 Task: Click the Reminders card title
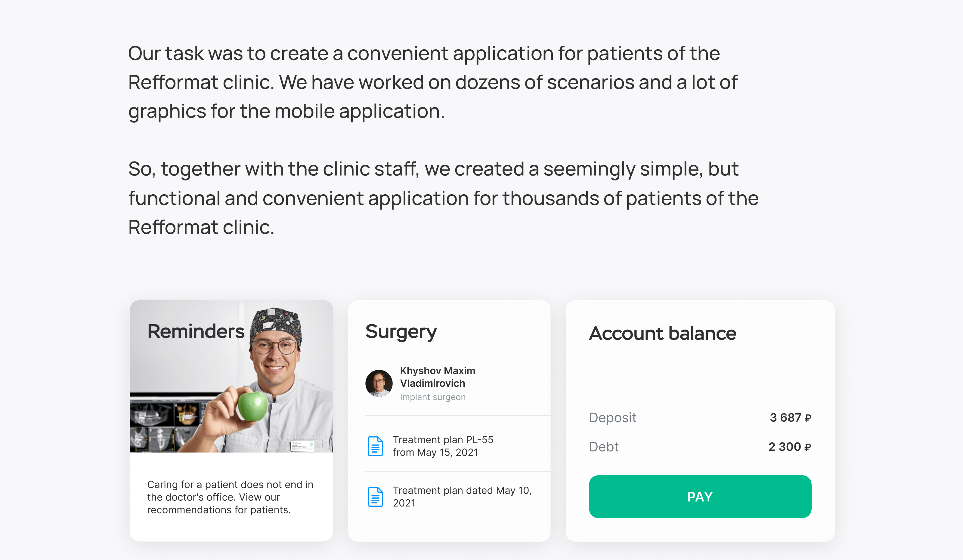(196, 331)
